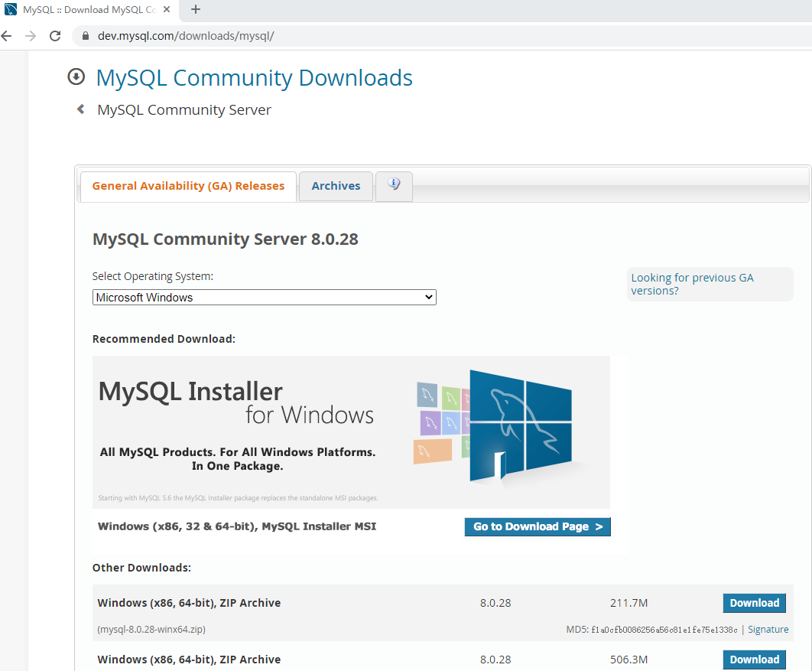
Task: Click the download circle icon beside heading
Action: [x=76, y=77]
